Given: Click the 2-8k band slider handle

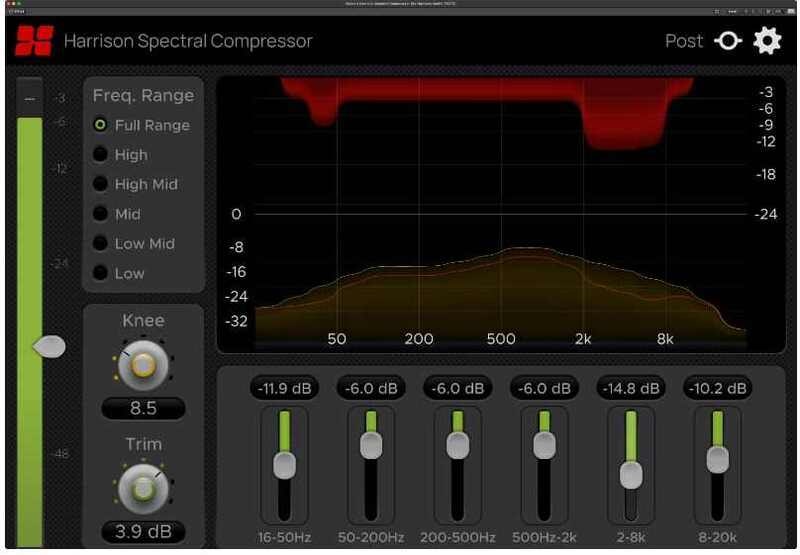Looking at the screenshot, I should pos(630,475).
